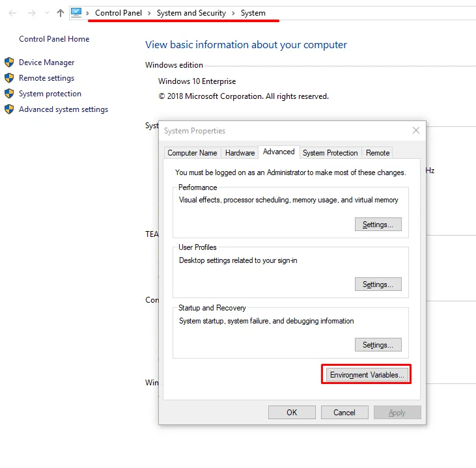Select Control Panel in breadcrumb
476x468 pixels.
point(119,13)
